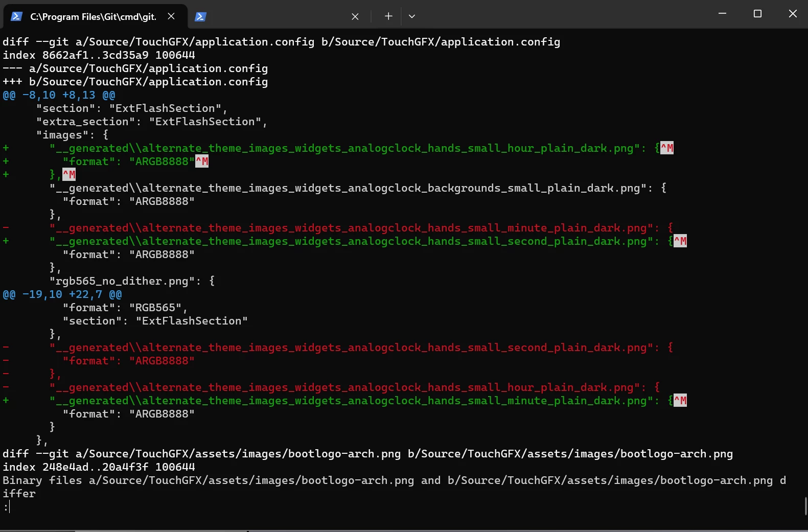Open the new tab profile dropdown
Screen dimensions: 808x532
[412, 16]
